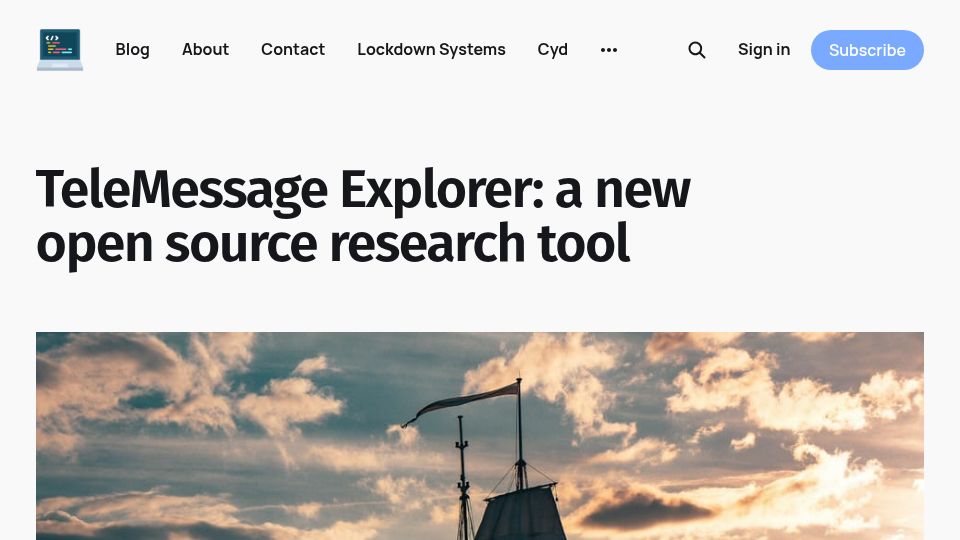Screen dimensions: 960x540
Task: Open the Contact page
Action: (293, 50)
